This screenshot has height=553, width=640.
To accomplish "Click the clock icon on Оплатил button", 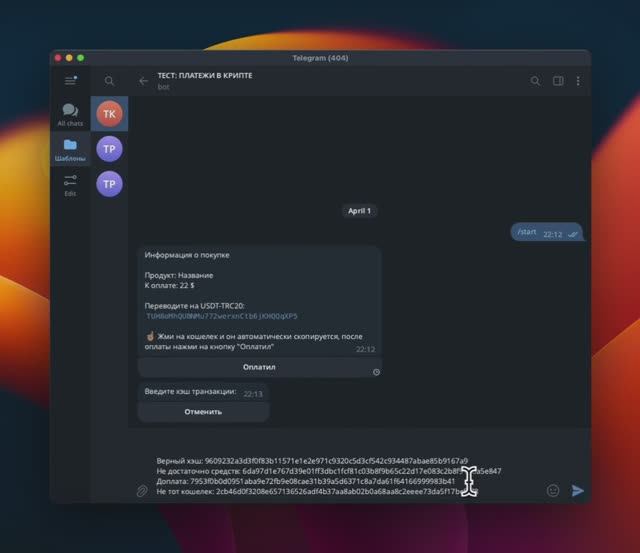I will tap(376, 372).
